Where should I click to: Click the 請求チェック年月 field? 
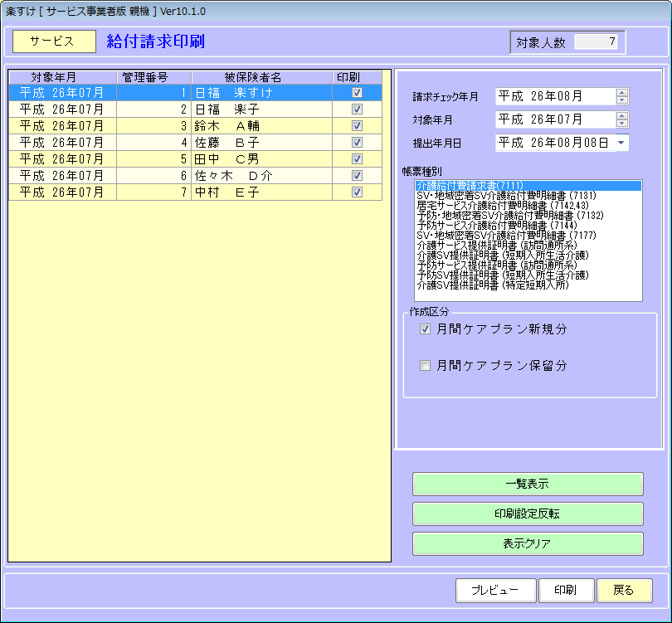555,96
